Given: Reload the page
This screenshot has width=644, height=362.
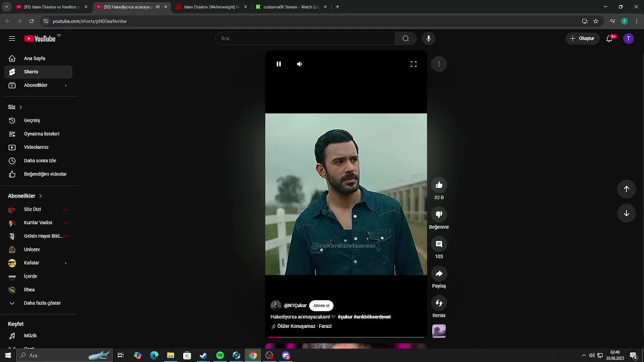Looking at the screenshot, I should click(32, 21).
